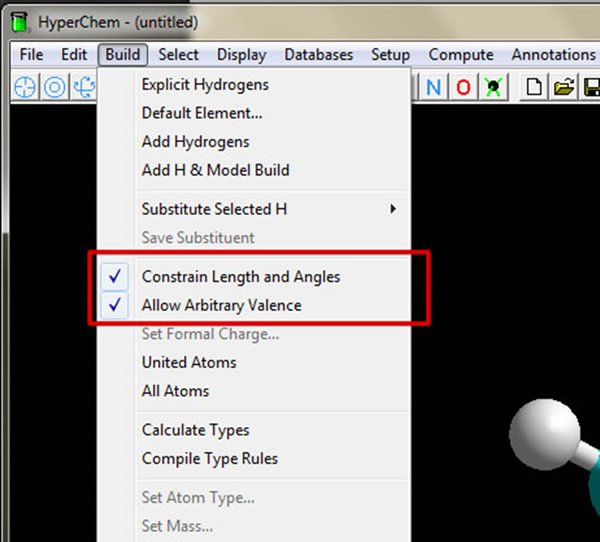The height and width of the screenshot is (542, 600).
Task: Select the Draw tool crosshair icon
Action: (25, 87)
